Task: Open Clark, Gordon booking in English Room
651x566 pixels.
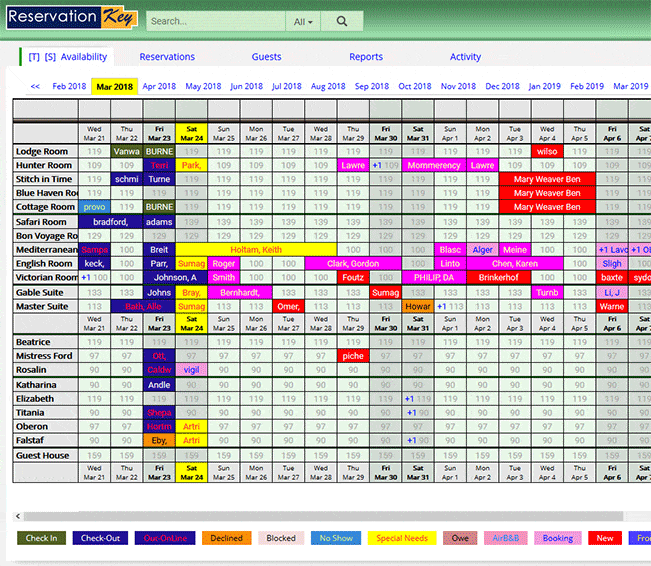Action: pyautogui.click(x=353, y=263)
